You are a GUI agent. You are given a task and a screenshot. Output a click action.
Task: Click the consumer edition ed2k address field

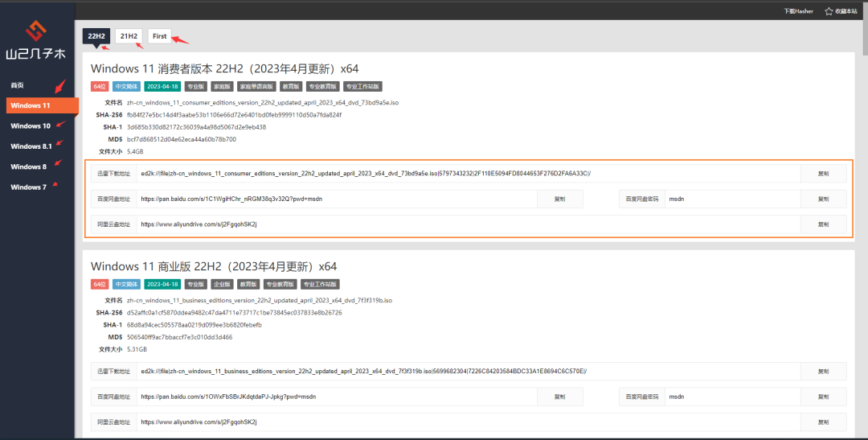469,174
